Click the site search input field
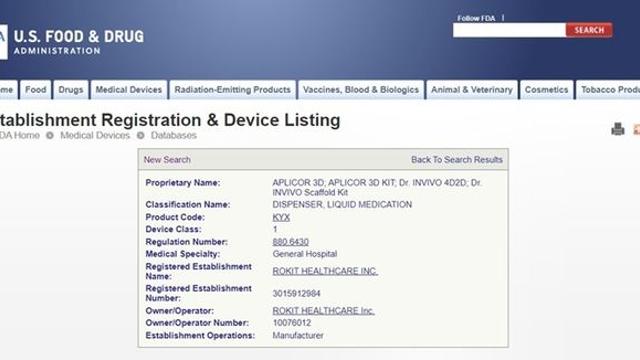640x360 pixels. point(509,30)
